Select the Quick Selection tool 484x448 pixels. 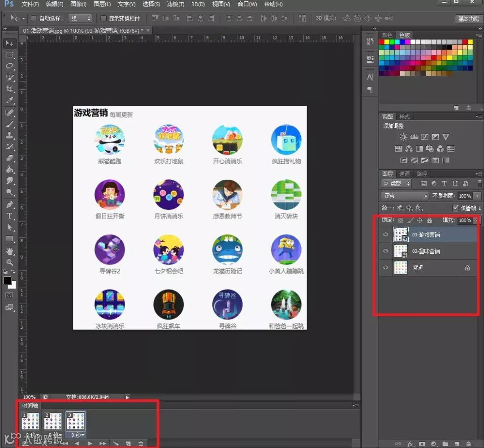(x=9, y=78)
